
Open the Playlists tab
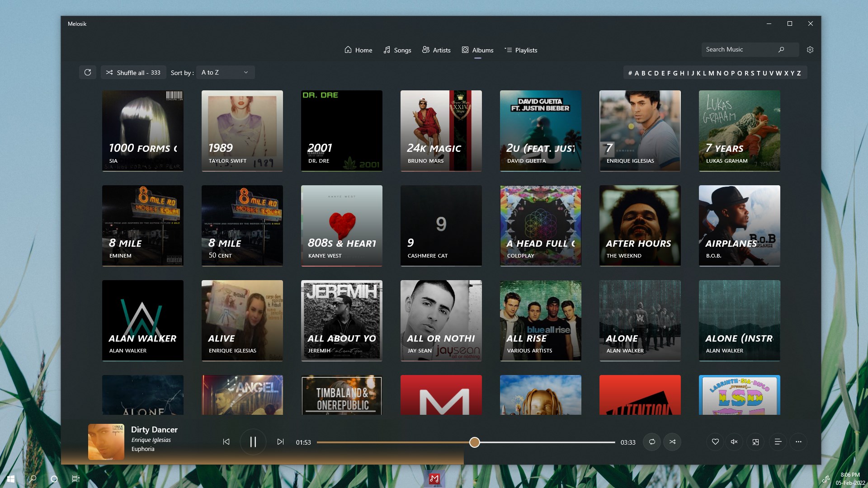[521, 50]
